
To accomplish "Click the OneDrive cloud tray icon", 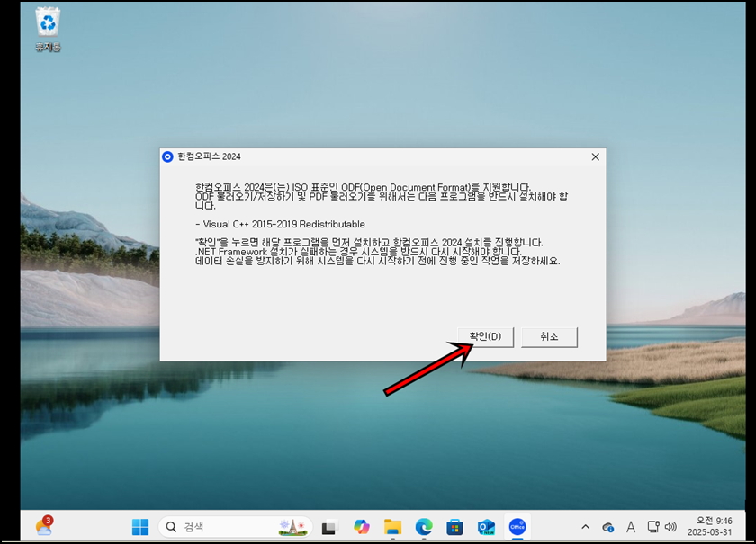I will click(608, 527).
